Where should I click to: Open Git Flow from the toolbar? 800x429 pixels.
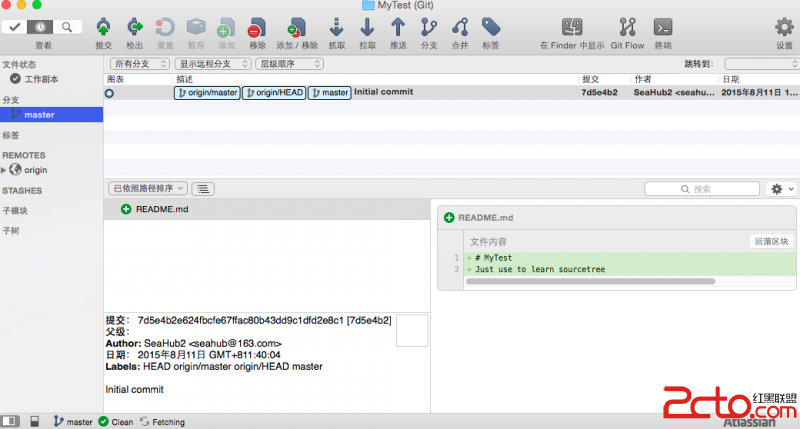click(x=627, y=27)
